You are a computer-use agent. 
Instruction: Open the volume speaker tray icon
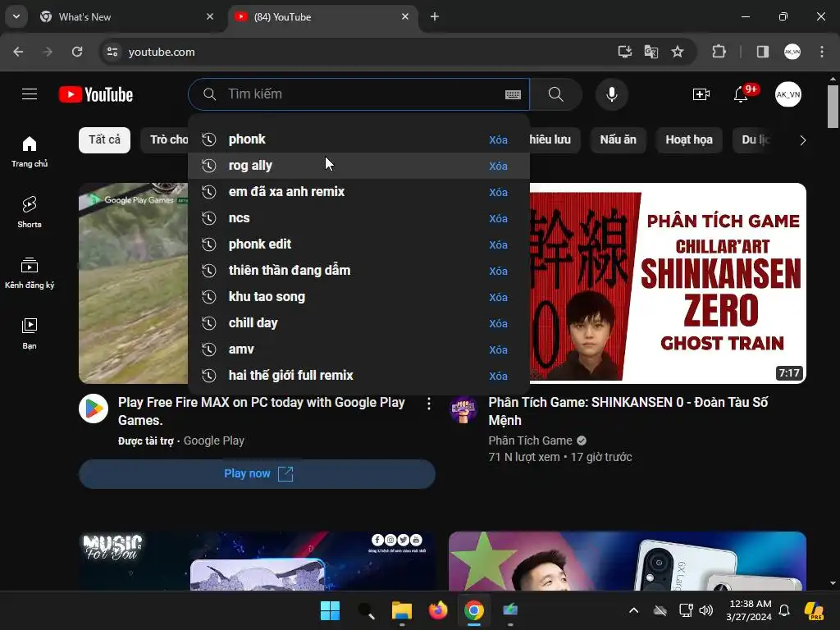(x=706, y=610)
